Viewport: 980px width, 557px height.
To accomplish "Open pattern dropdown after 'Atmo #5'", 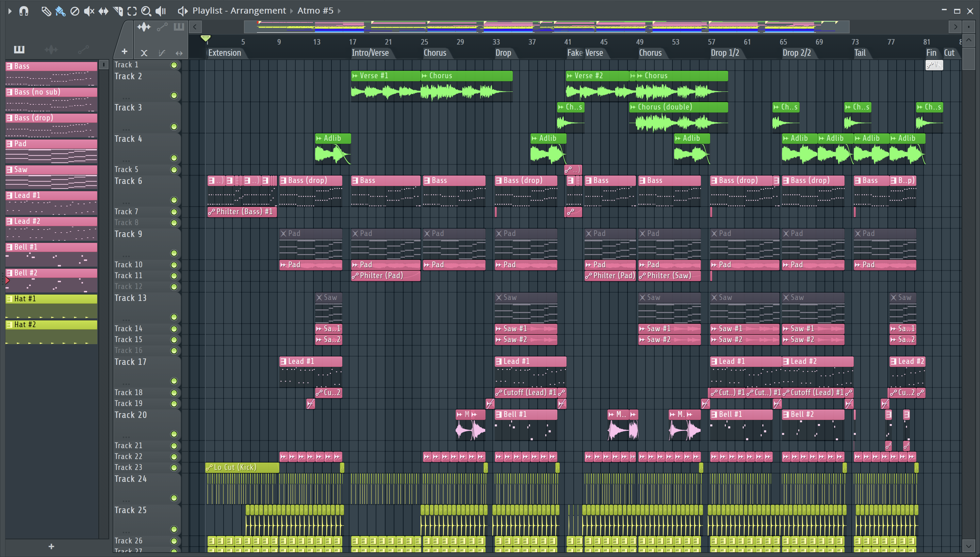I will point(339,11).
